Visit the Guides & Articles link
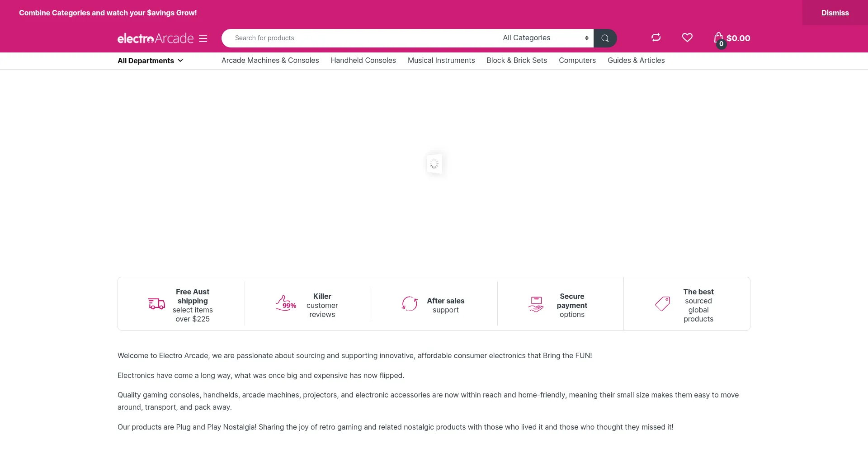The height and width of the screenshot is (449, 868). point(636,61)
